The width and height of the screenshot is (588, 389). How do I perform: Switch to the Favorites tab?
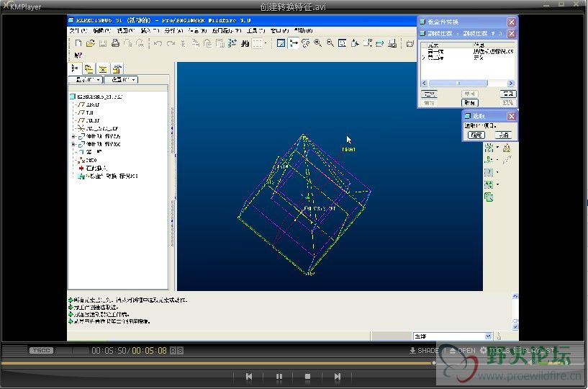tap(103, 68)
